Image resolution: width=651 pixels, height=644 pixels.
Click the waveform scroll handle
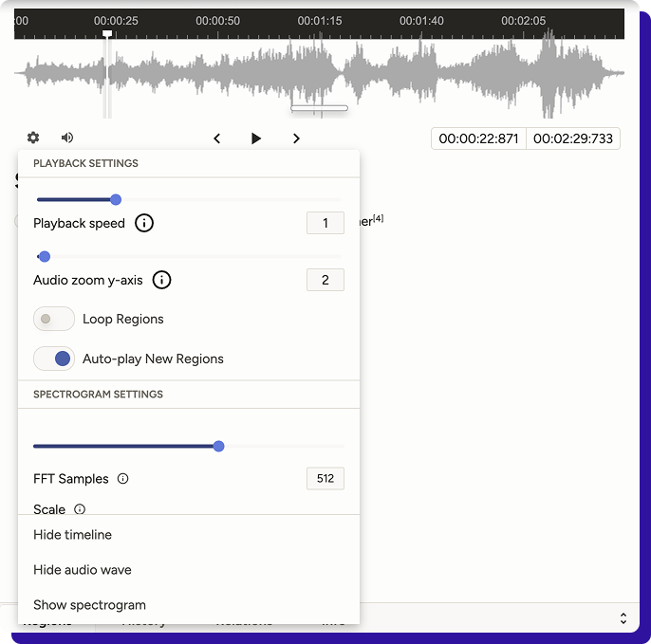tap(319, 108)
